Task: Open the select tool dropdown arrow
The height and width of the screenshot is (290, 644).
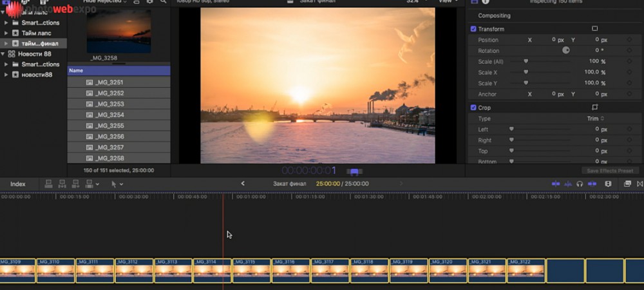Action: coord(121,184)
